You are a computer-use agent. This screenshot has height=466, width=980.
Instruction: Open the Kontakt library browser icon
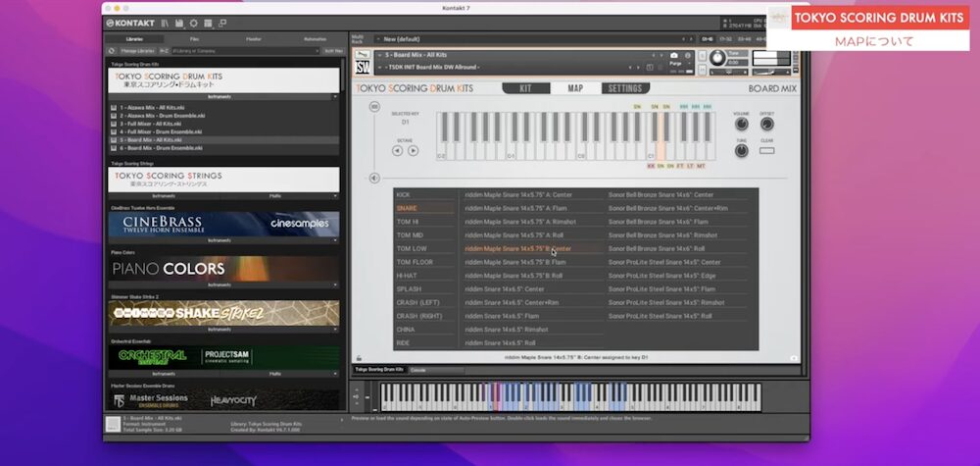(165, 24)
